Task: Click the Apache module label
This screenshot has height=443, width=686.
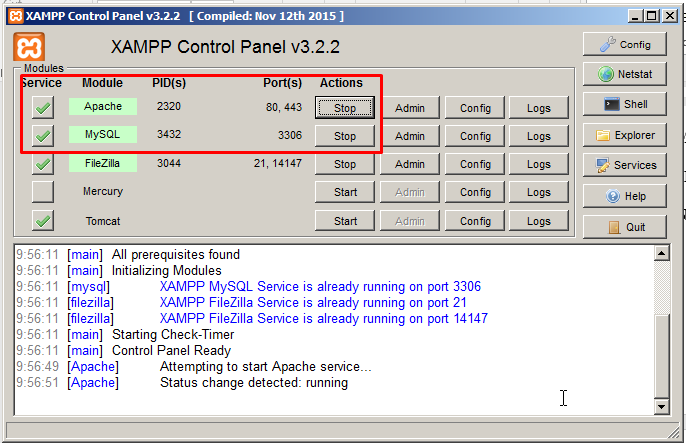Action: tap(103, 106)
